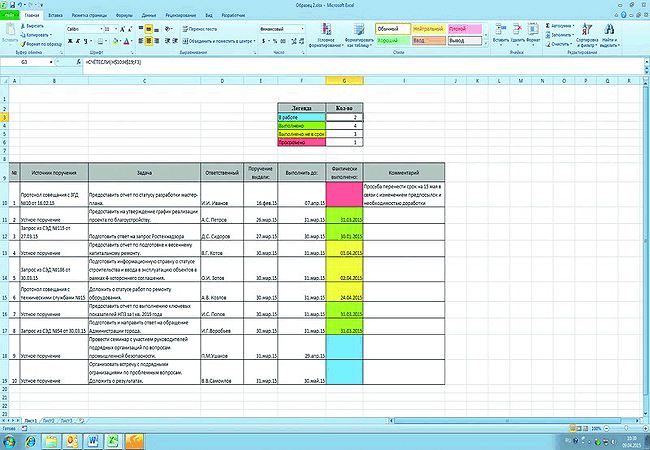Switch to Вид ribbon tab
Screen dimensions: 650x450
click(x=209, y=15)
